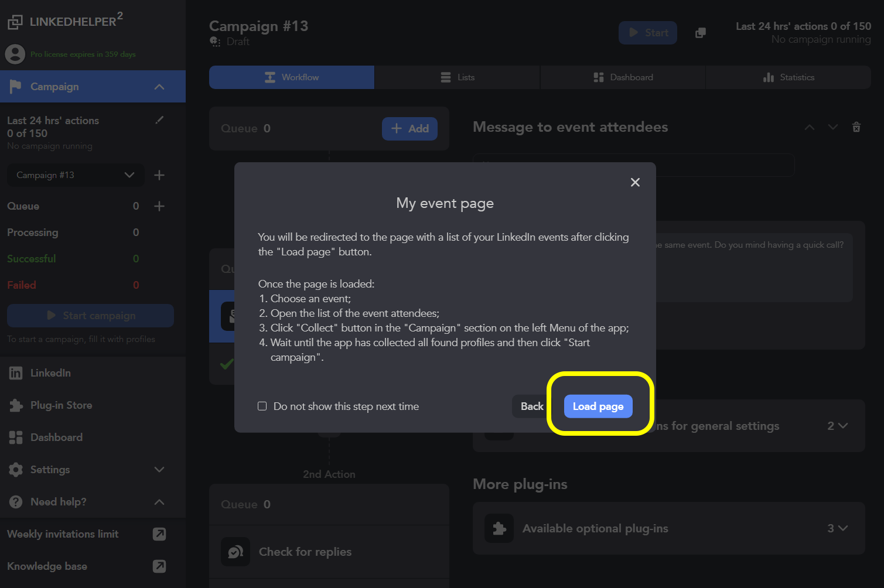The width and height of the screenshot is (884, 588).
Task: Click the Workflow tab icon
Action: [x=270, y=77]
